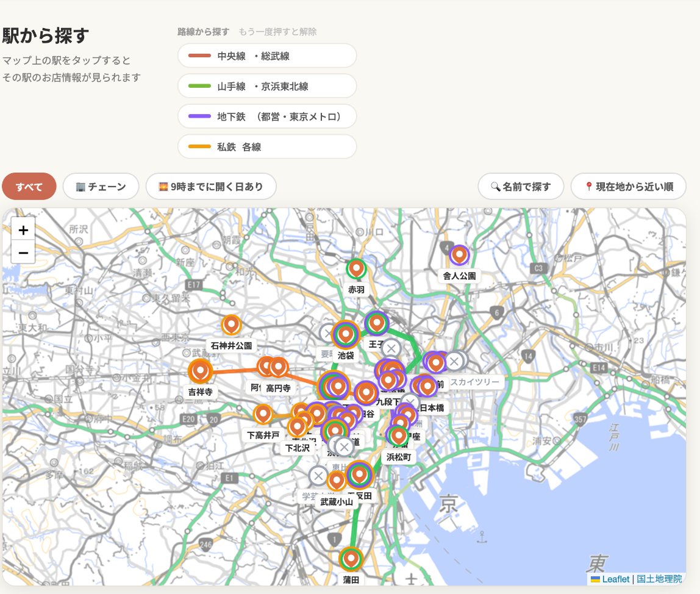Screen dimensions: 700x594
Task: Toggle 地下鉄 (都営・東京メトロ) line filter
Action: pos(267,116)
